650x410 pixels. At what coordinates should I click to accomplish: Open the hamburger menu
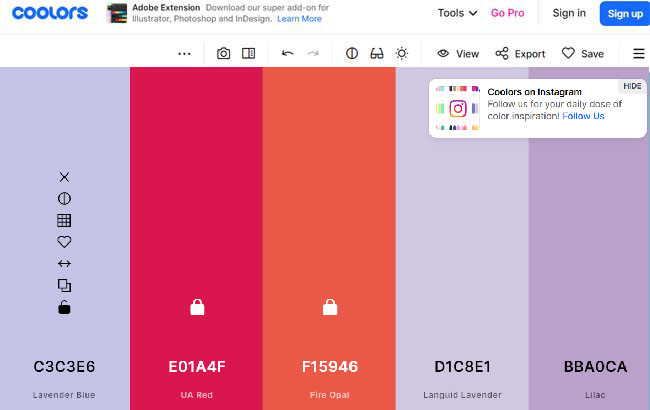coord(639,53)
